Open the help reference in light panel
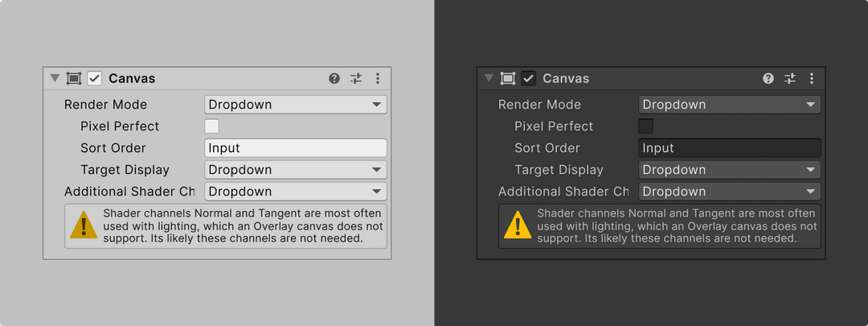 pyautogui.click(x=334, y=78)
